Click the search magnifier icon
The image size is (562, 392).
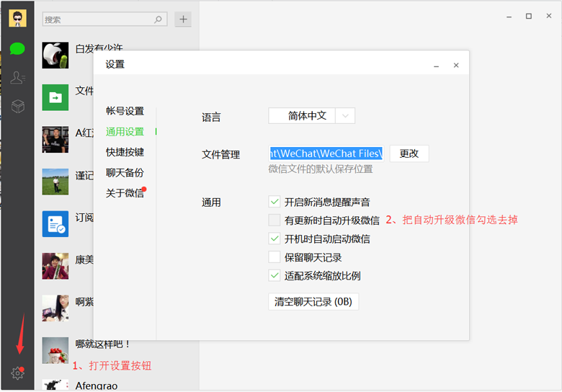(x=159, y=19)
